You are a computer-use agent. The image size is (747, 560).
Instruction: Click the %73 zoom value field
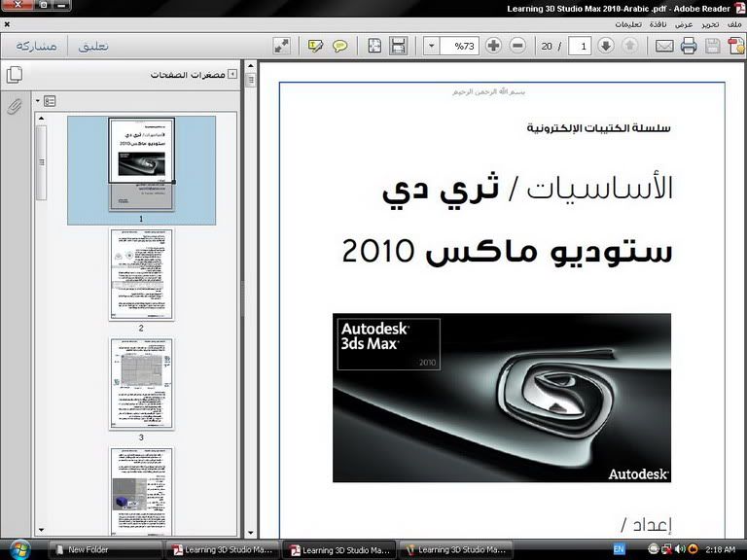459,46
